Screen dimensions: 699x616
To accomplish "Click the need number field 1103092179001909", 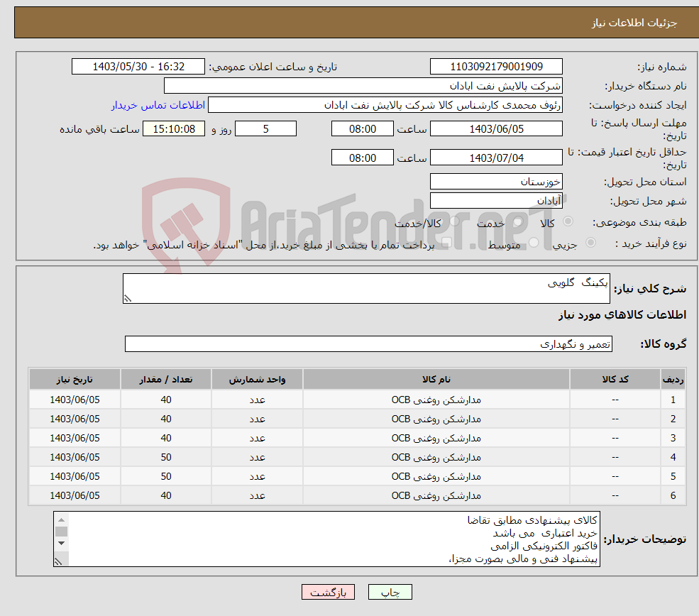I will click(x=496, y=67).
